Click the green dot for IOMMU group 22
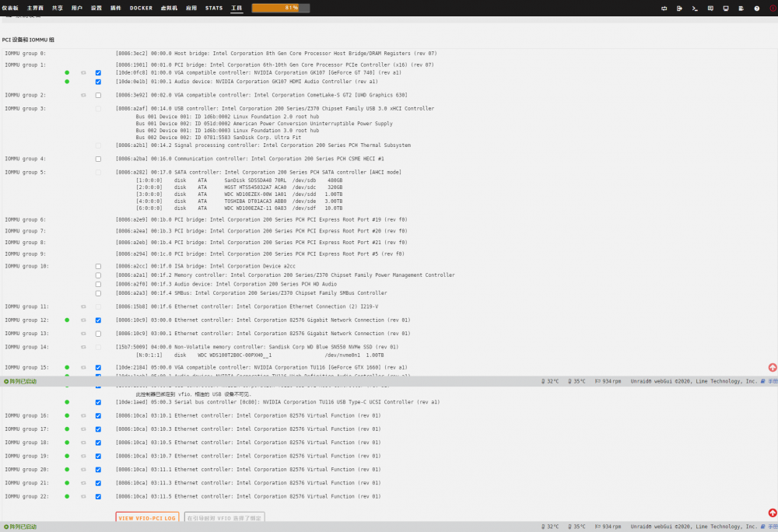Image resolution: width=778 pixels, height=532 pixels. pos(67,496)
